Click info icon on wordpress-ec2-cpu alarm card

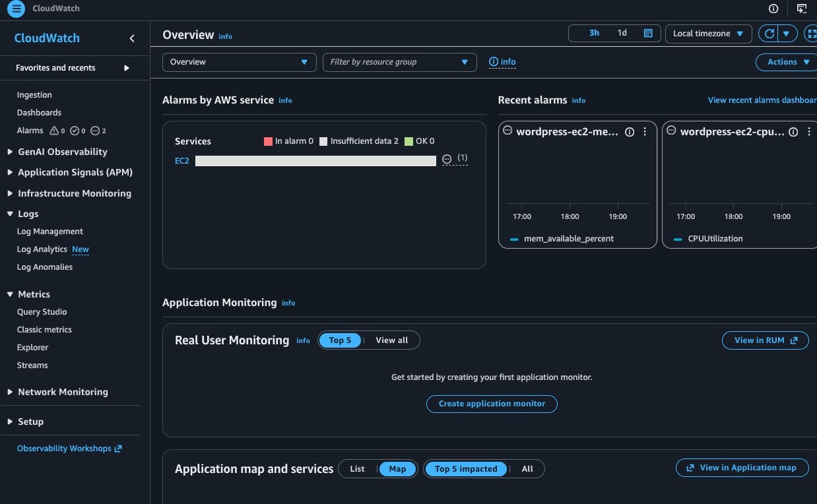pos(793,132)
